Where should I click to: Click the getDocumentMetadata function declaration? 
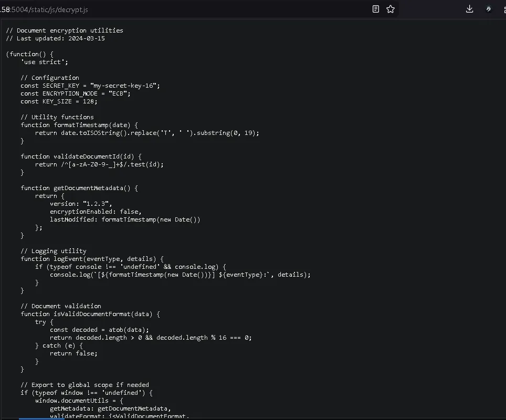coord(81,188)
